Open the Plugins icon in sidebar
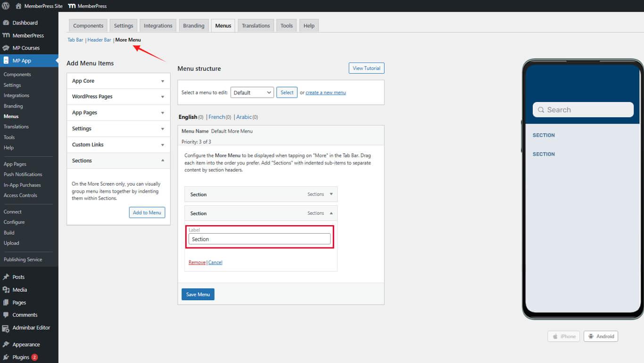The image size is (644, 363). tap(6, 357)
